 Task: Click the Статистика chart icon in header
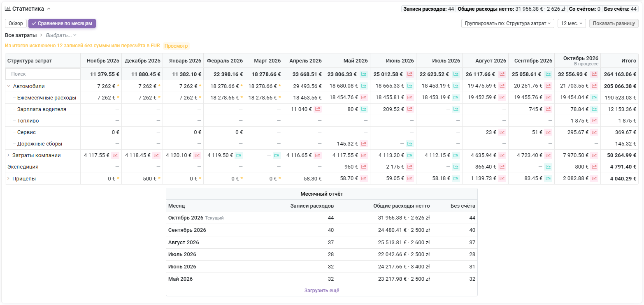[7, 8]
